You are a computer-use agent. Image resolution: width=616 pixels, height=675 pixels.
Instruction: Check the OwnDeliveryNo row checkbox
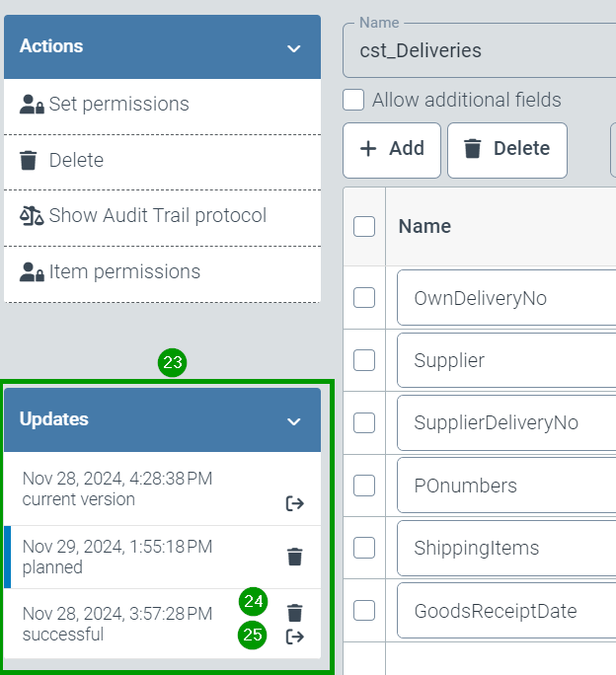click(364, 297)
